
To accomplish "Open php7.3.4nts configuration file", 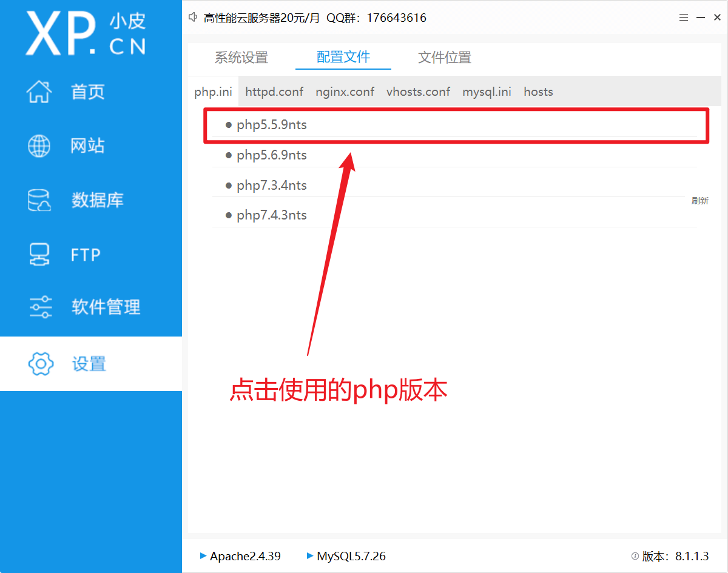I will tap(272, 186).
